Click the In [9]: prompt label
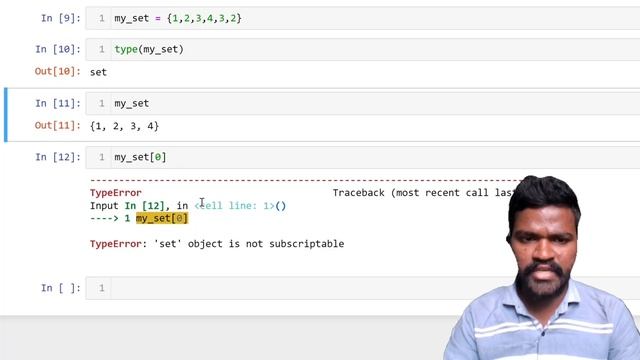 61,18
